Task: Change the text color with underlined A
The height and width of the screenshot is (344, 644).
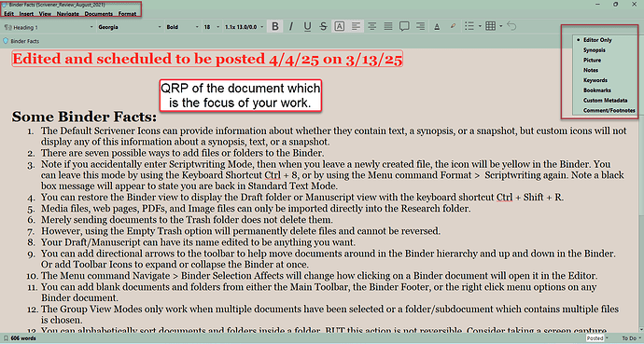Action: click(x=437, y=27)
